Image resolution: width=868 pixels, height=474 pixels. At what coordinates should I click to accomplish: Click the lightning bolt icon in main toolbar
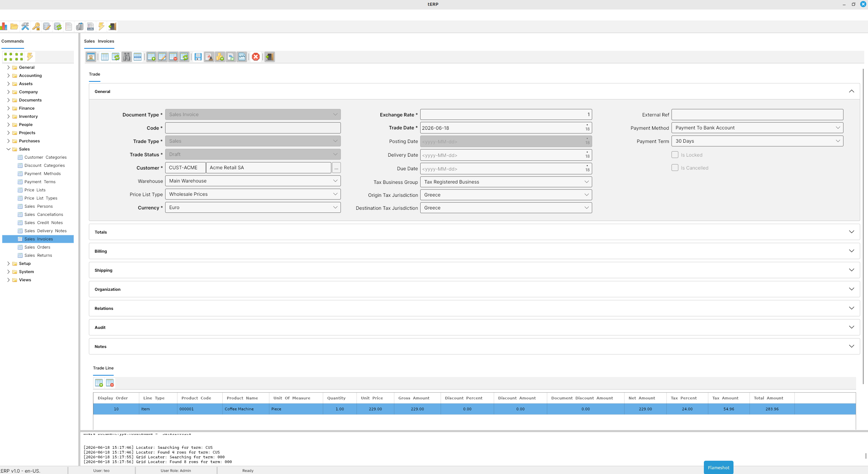[x=101, y=27]
